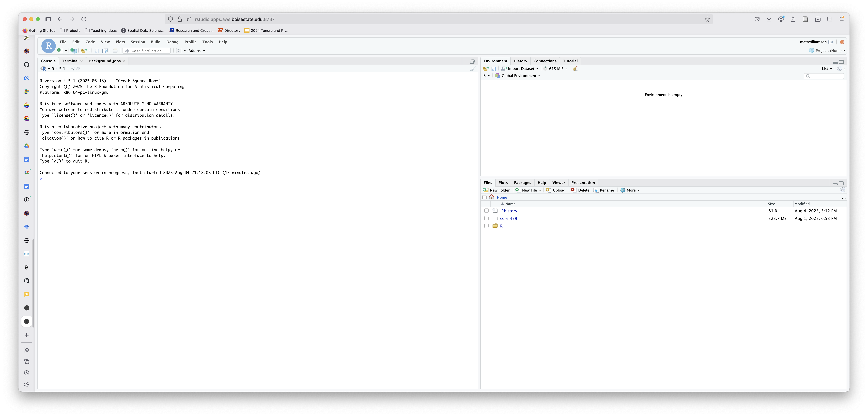Viewport: 868px width, 416px height.
Task: Expand the More dropdown in Files
Action: tap(630, 190)
